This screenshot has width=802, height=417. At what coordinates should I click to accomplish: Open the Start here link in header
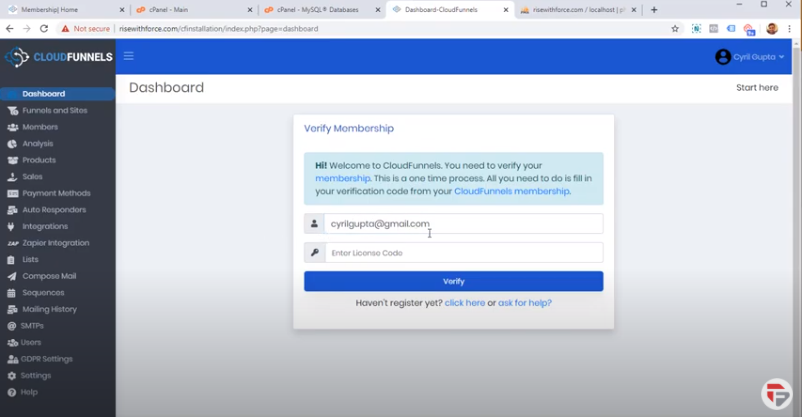(x=756, y=88)
